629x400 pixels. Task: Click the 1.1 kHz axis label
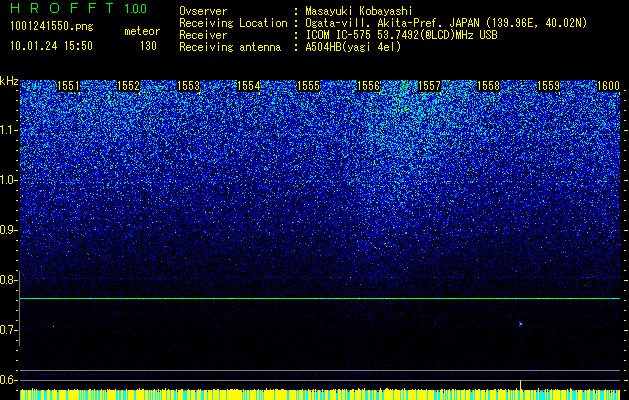[x=8, y=130]
